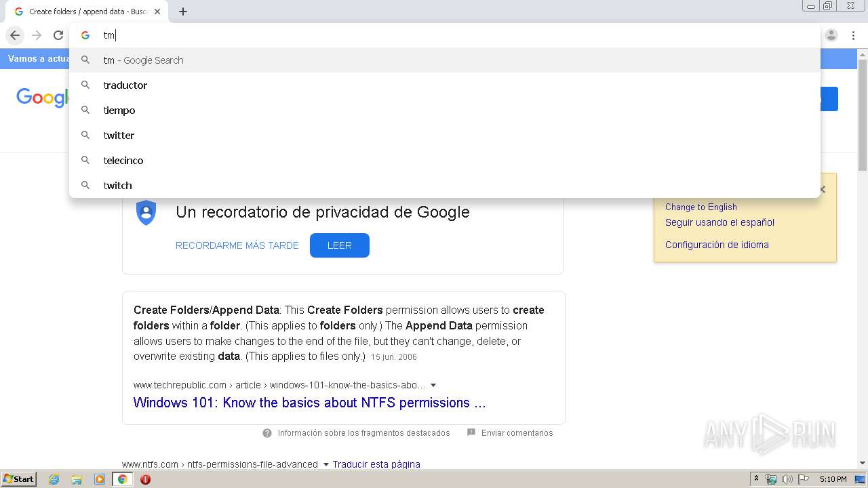Expand dropdown arrow beside www.ntfs.com URL
Screen dimensions: 868x488
pos(326,465)
